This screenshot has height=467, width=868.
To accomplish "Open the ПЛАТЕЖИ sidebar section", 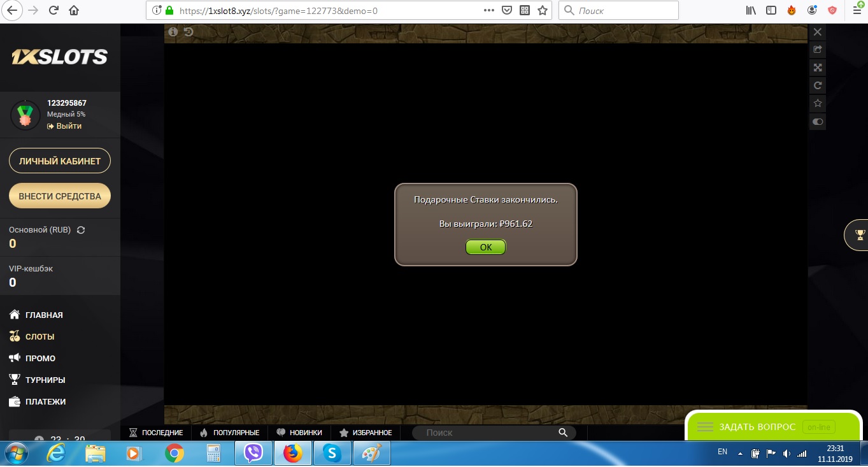I will click(37, 401).
